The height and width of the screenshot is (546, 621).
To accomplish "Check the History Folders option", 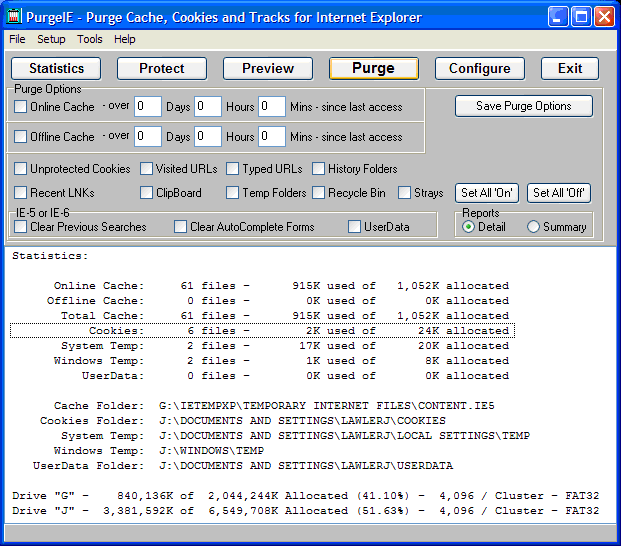I will tap(318, 169).
